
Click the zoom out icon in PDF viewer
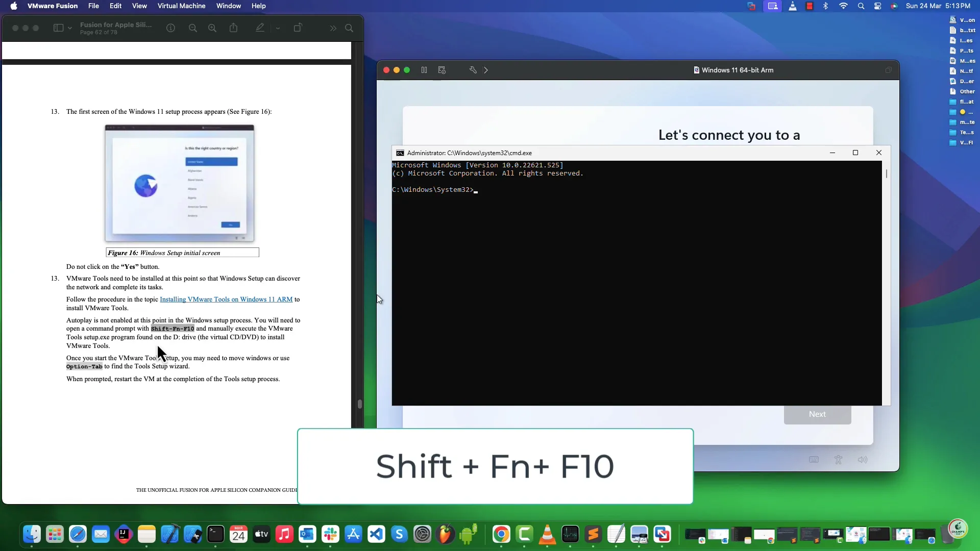(193, 28)
